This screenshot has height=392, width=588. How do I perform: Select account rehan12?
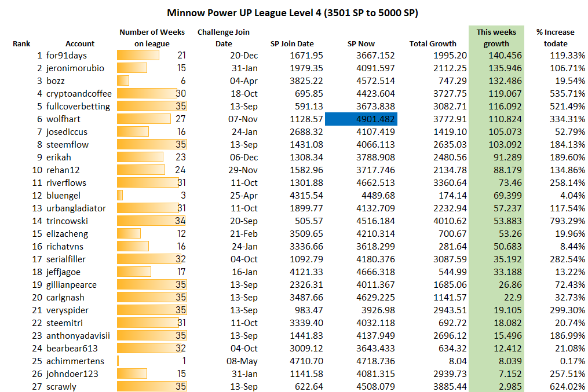tap(63, 170)
